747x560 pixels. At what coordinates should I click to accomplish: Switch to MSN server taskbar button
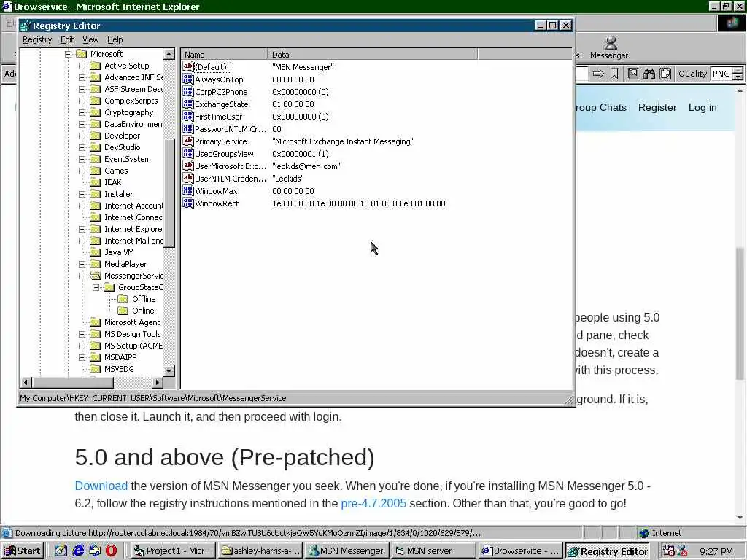click(x=433, y=551)
